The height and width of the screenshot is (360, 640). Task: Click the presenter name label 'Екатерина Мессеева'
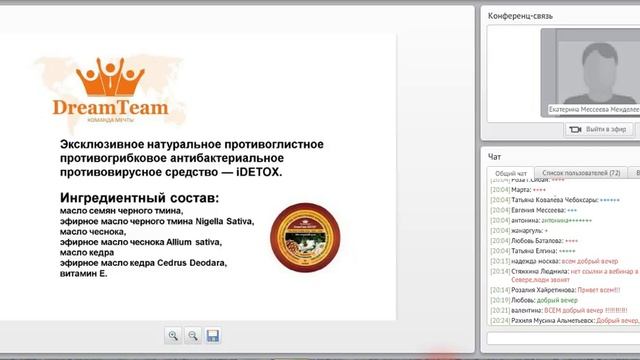pos(594,109)
